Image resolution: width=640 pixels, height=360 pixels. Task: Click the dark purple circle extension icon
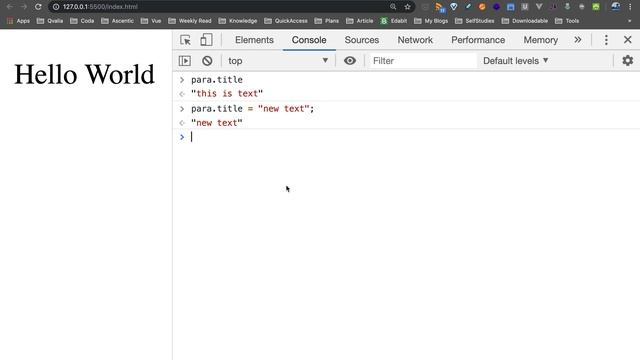(496, 7)
